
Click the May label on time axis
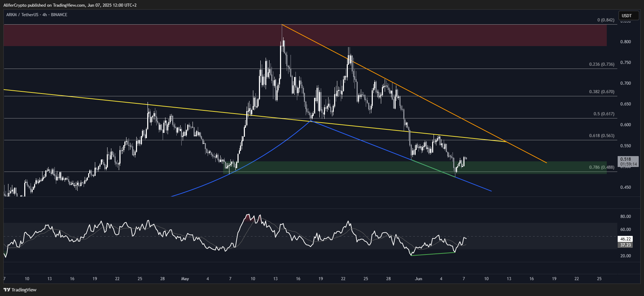coord(185,279)
